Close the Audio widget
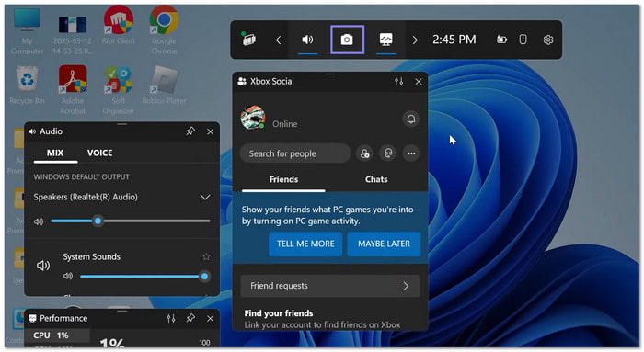This screenshot has width=644, height=352. tap(211, 131)
